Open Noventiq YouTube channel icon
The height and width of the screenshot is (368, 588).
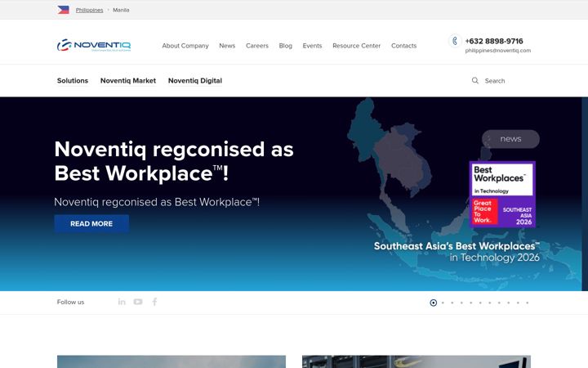coord(138,302)
